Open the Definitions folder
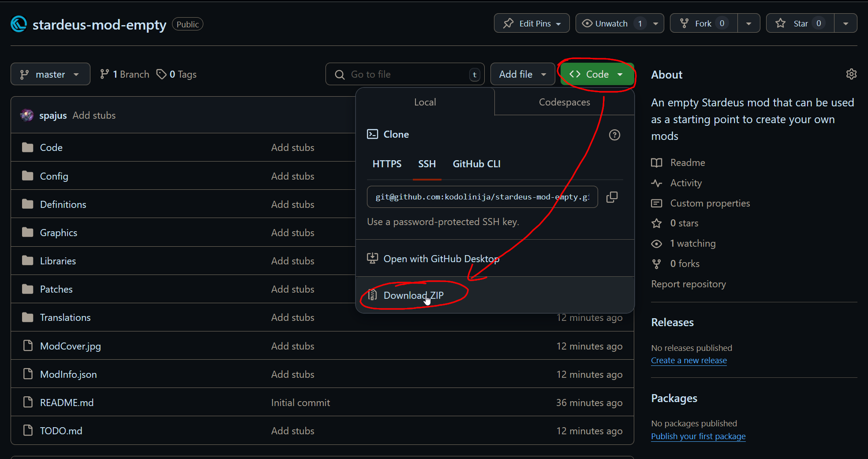The width and height of the screenshot is (868, 459). pos(63,204)
